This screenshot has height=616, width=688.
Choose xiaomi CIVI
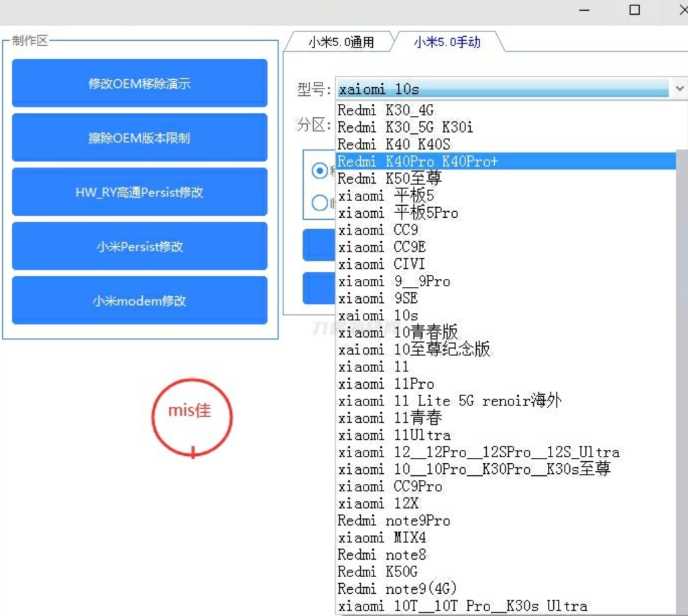(506, 264)
